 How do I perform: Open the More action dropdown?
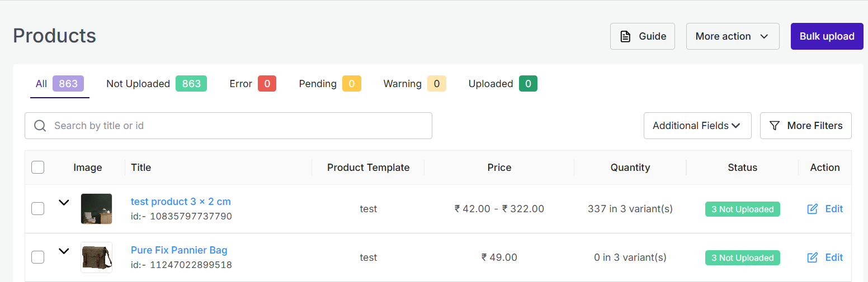coord(732,36)
